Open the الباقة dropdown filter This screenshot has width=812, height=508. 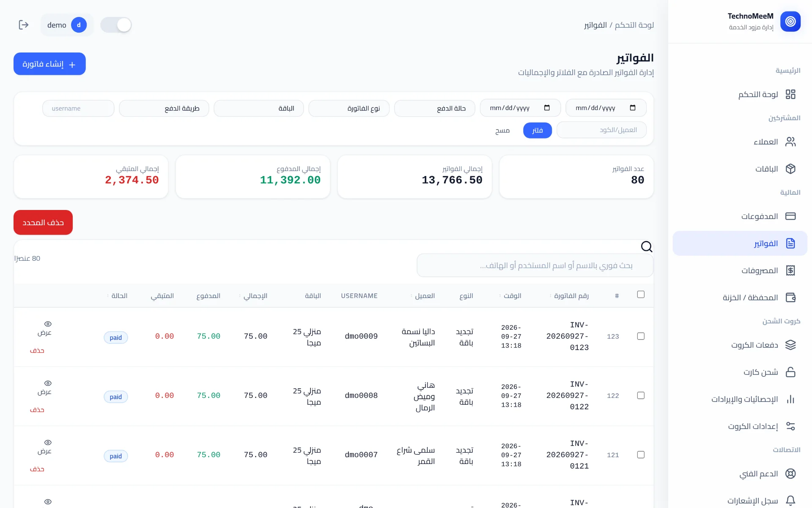point(259,108)
